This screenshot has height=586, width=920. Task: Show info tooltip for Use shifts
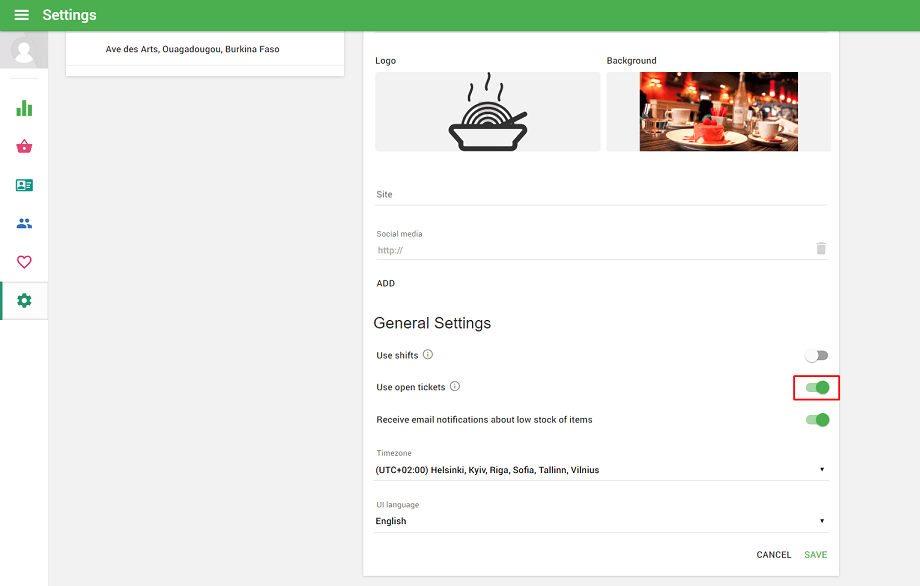pos(428,354)
